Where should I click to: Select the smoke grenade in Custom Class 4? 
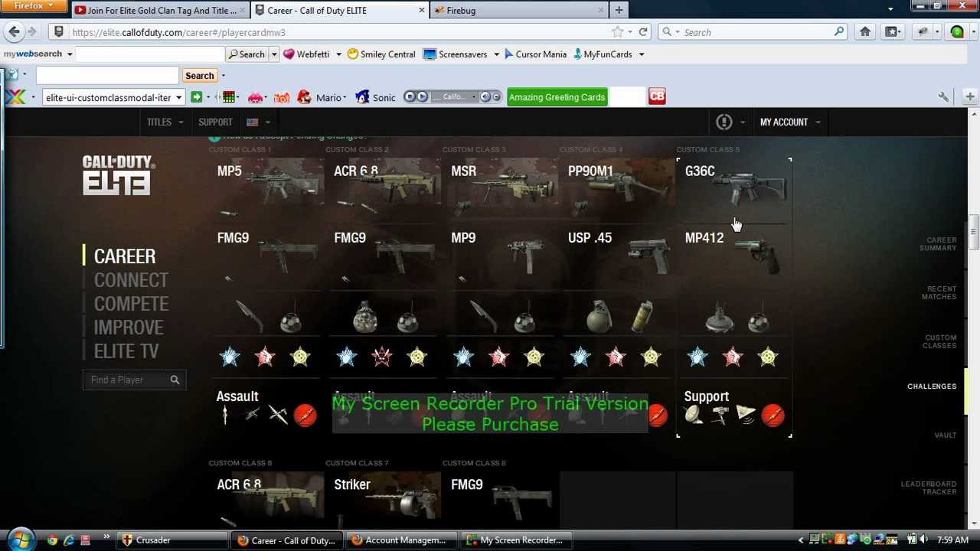click(x=642, y=316)
